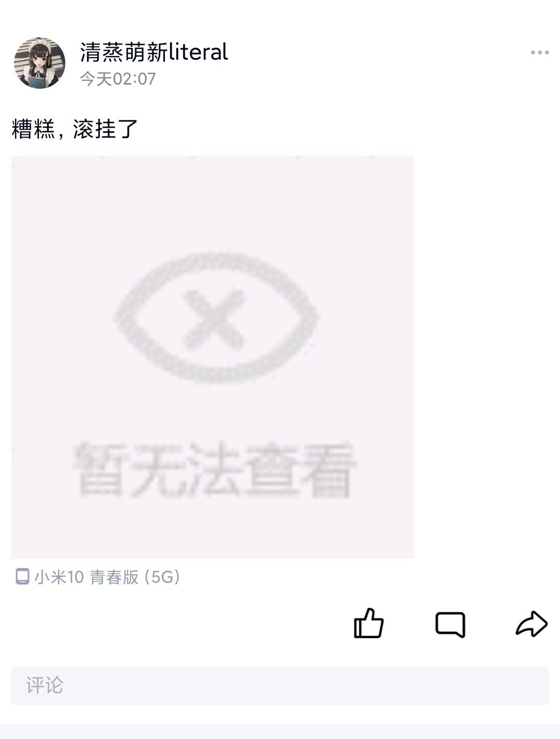The image size is (560, 739).
Task: Tap the 小米10 青春版 (5G) device label
Action: tap(107, 577)
